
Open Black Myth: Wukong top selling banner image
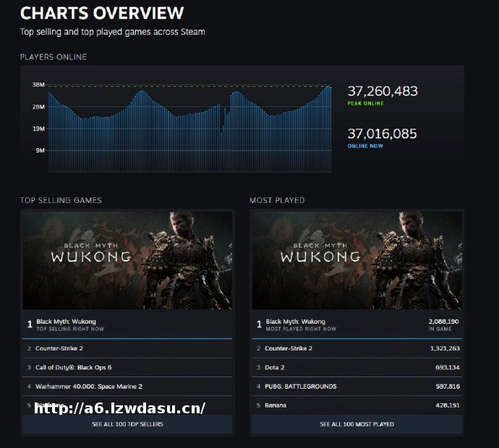pos(127,260)
